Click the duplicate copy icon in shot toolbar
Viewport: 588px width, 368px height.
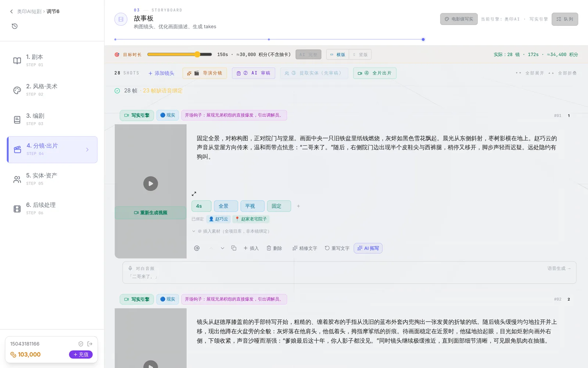coord(234,248)
